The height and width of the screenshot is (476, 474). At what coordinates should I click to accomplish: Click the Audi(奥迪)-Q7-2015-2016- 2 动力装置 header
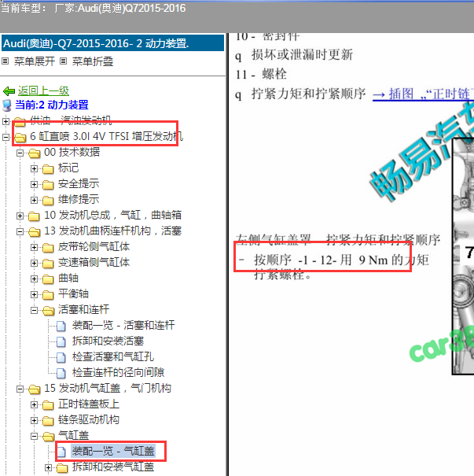pos(113,43)
